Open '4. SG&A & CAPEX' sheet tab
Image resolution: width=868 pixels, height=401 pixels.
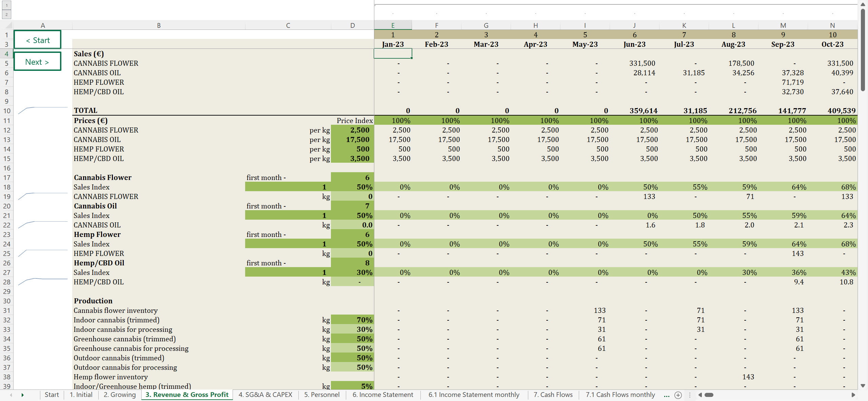(265, 395)
